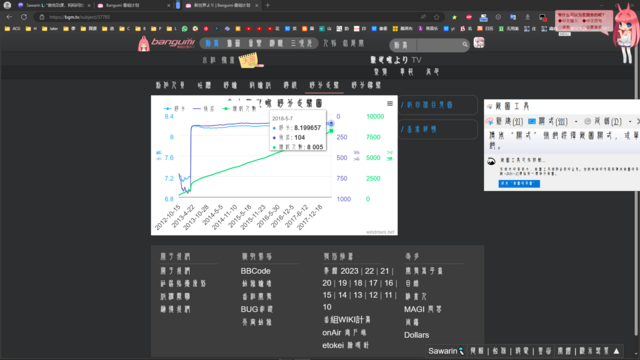Open user avatar beside search box
The image size is (640, 360).
[479, 43]
